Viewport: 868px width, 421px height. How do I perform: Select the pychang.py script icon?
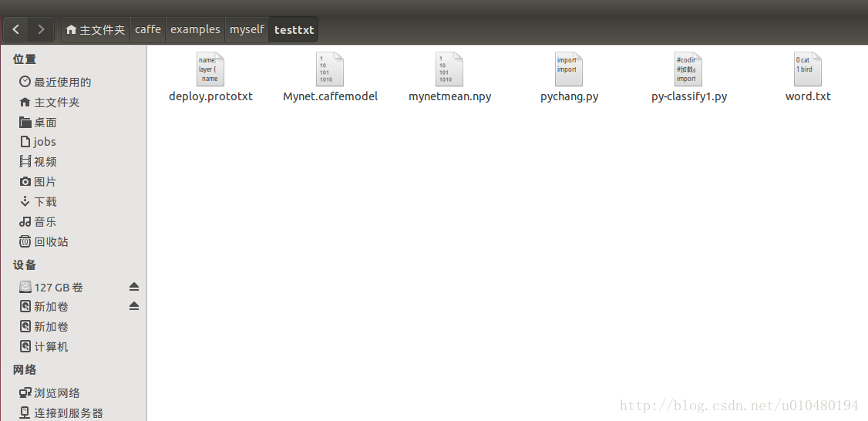point(569,69)
